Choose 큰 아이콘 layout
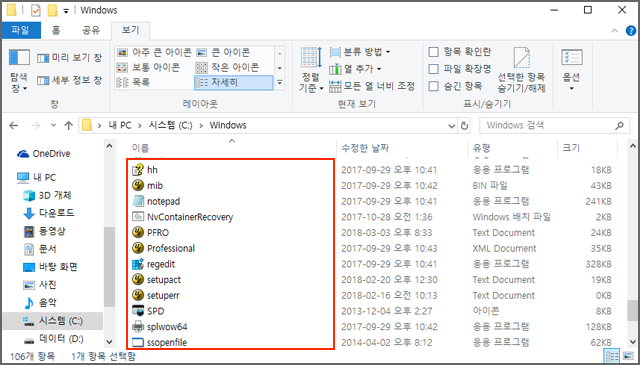This screenshot has height=365, width=640. (x=223, y=52)
